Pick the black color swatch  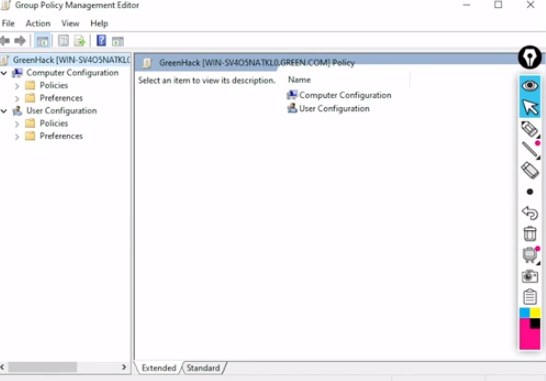536,323
